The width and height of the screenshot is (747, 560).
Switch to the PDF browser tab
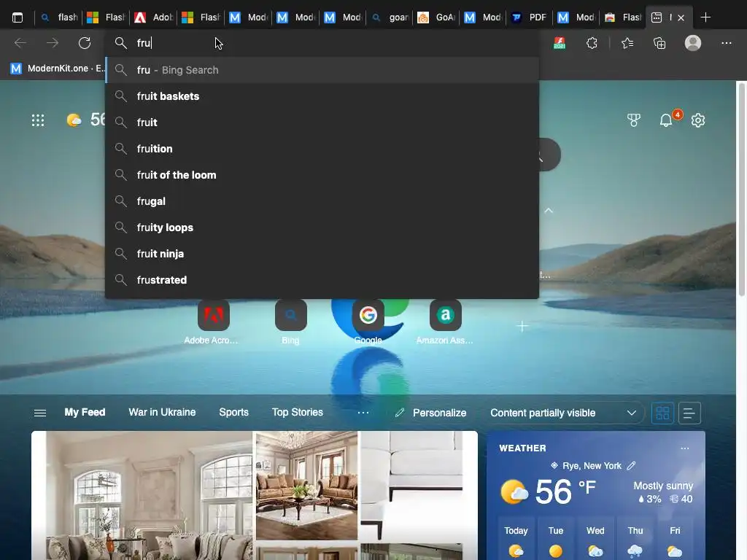pos(530,17)
